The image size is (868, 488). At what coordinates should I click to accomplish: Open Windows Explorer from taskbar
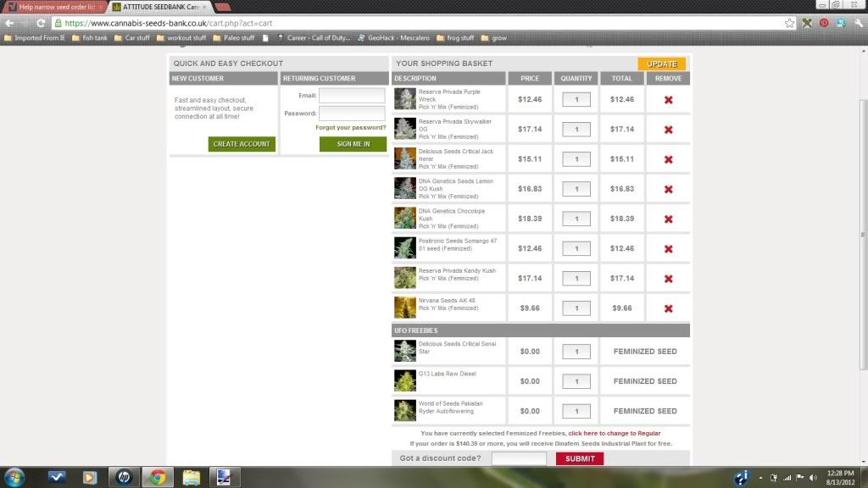pyautogui.click(x=191, y=477)
